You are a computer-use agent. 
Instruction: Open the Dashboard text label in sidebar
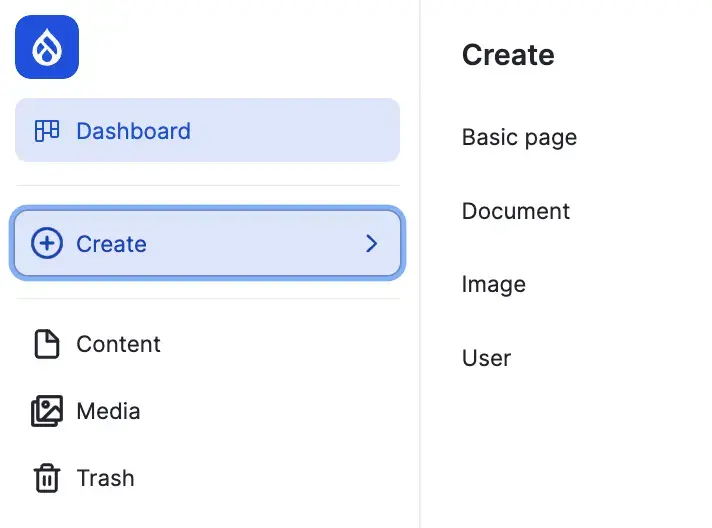click(133, 131)
